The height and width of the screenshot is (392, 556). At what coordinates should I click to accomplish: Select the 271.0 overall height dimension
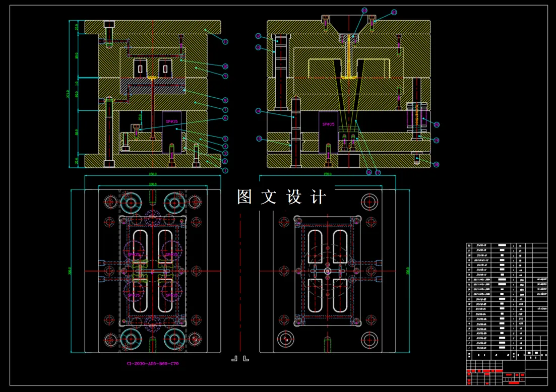click(68, 94)
